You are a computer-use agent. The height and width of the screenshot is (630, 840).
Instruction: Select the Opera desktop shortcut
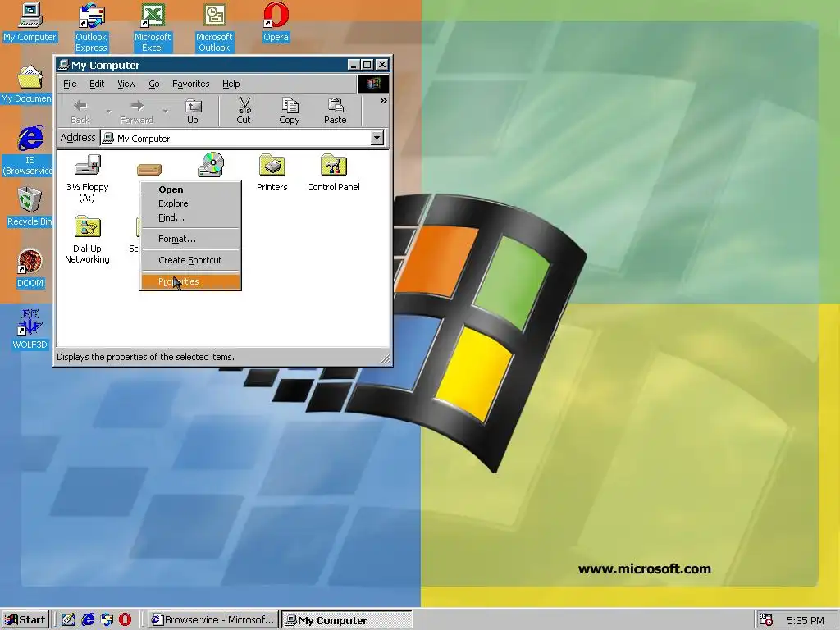tap(276, 22)
